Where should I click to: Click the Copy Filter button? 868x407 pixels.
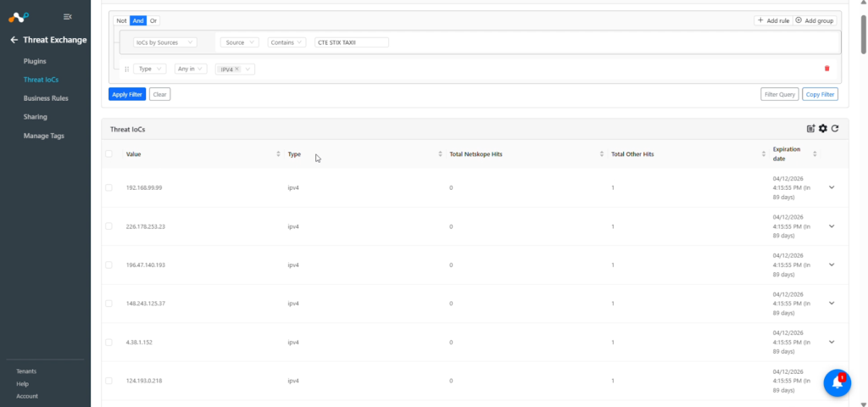[820, 94]
